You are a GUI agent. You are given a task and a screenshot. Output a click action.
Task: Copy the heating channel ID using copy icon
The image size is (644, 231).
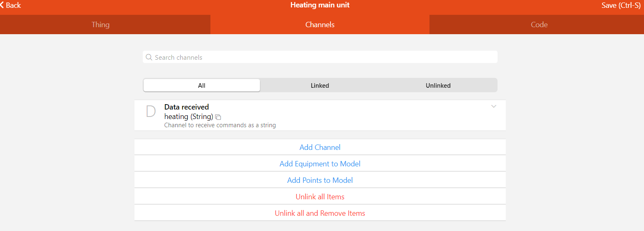click(218, 117)
